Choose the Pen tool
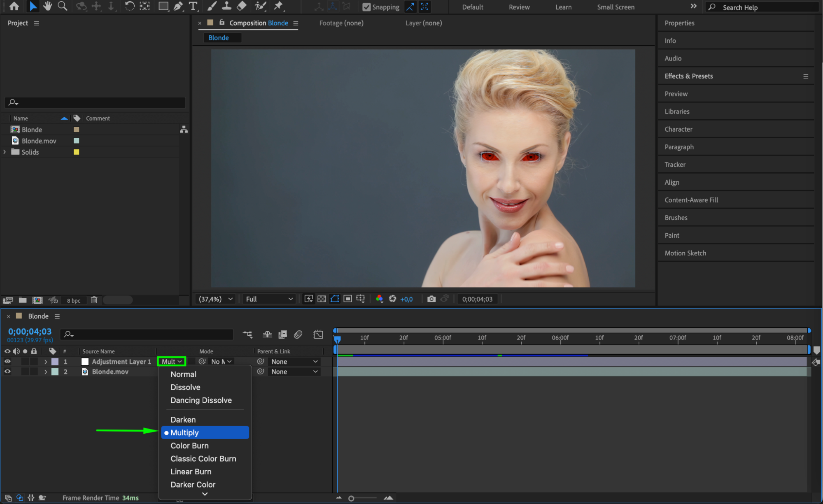Image resolution: width=823 pixels, height=504 pixels. pyautogui.click(x=178, y=6)
